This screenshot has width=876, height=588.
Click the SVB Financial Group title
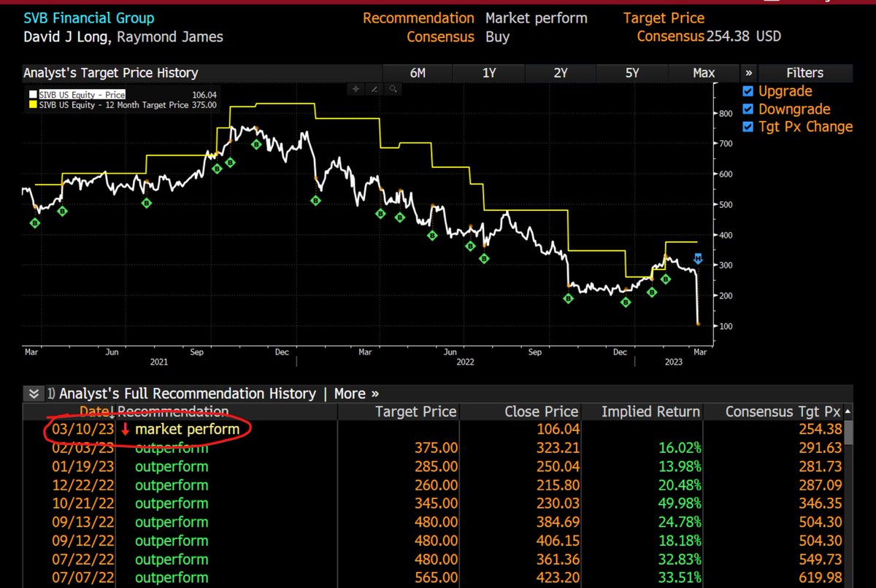(x=89, y=18)
